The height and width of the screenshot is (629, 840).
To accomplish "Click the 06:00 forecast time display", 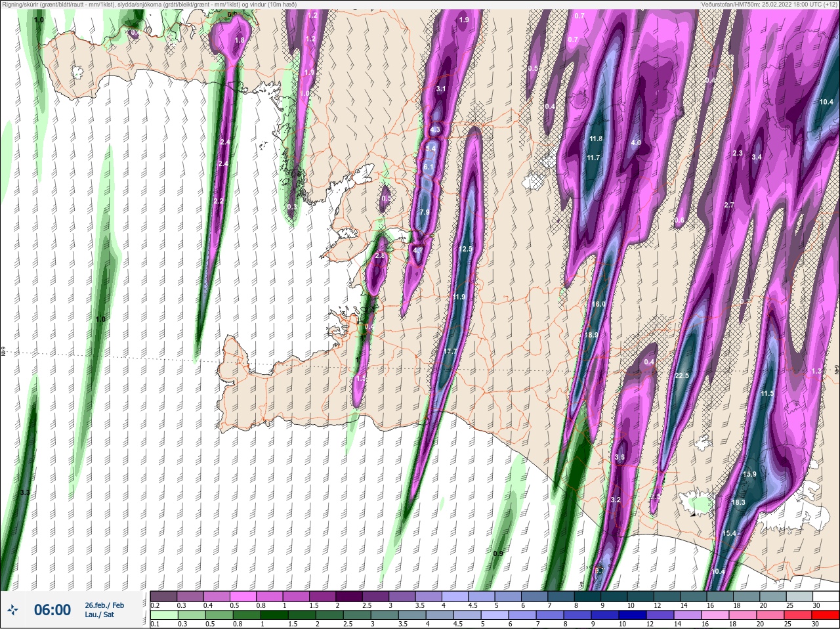I will click(52, 610).
